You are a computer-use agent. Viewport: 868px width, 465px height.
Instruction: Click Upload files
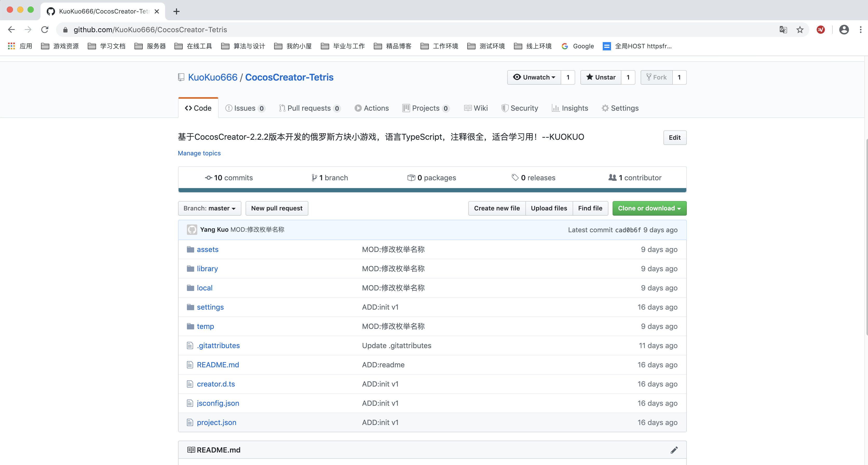(549, 208)
